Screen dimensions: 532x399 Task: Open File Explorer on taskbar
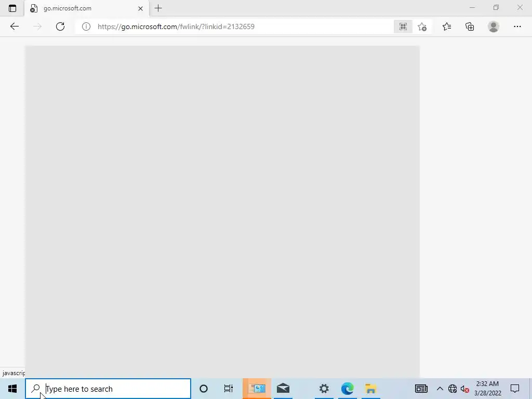[x=371, y=389]
